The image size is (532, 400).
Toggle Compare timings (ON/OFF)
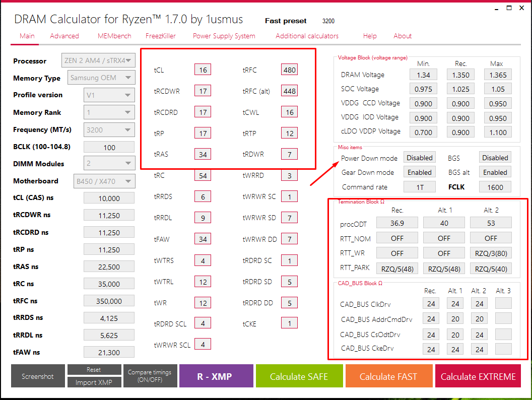point(150,376)
